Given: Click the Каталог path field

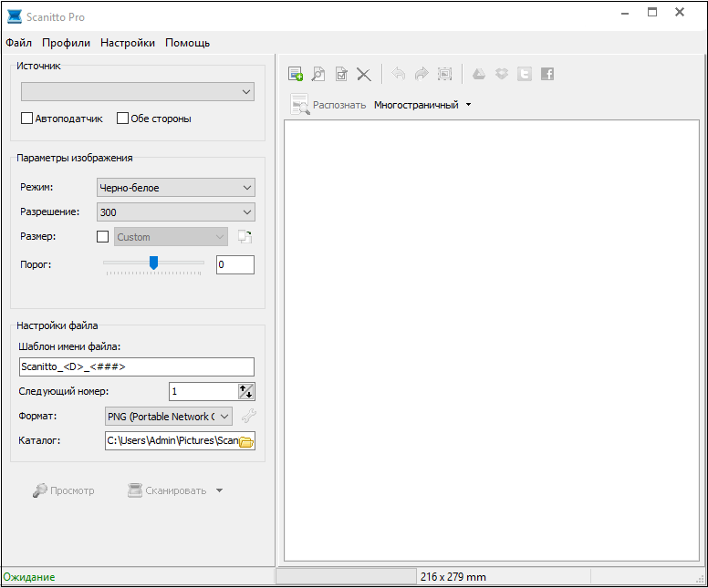Looking at the screenshot, I should click(x=172, y=441).
